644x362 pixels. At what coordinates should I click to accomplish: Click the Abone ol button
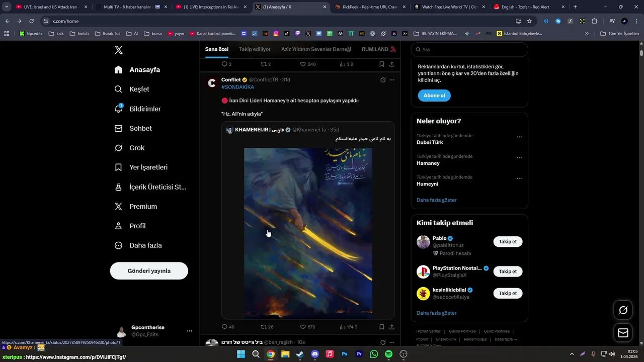click(434, 96)
